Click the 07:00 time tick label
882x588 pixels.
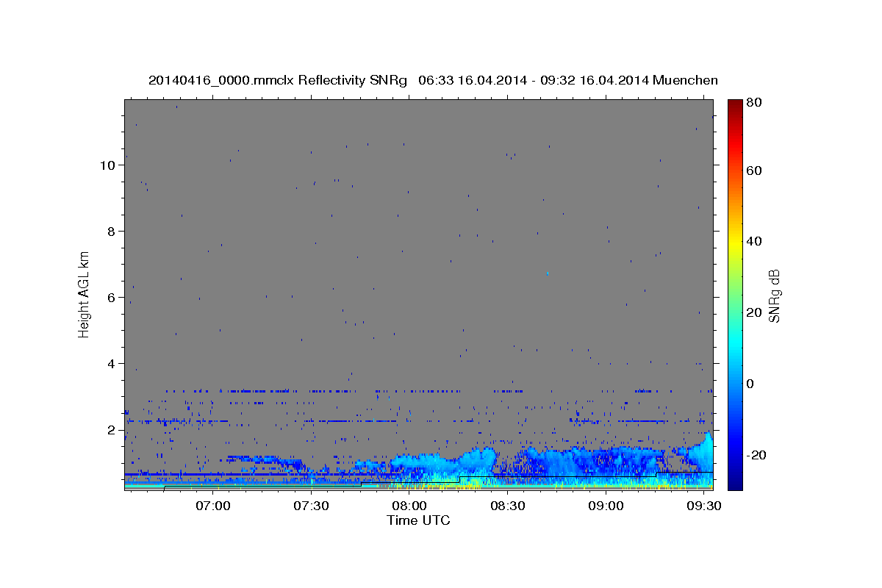click(214, 506)
